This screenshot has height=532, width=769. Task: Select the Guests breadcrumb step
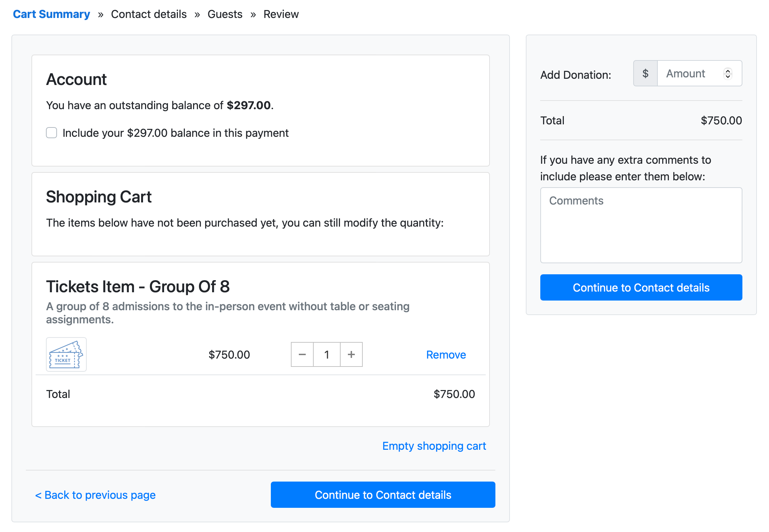pos(225,14)
